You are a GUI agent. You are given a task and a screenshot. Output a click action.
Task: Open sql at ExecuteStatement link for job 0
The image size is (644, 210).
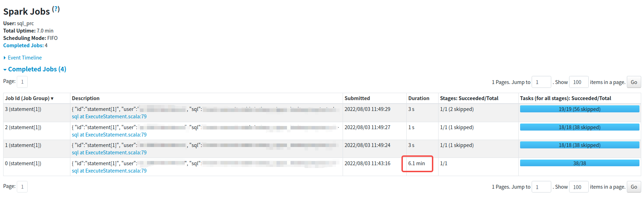109,171
